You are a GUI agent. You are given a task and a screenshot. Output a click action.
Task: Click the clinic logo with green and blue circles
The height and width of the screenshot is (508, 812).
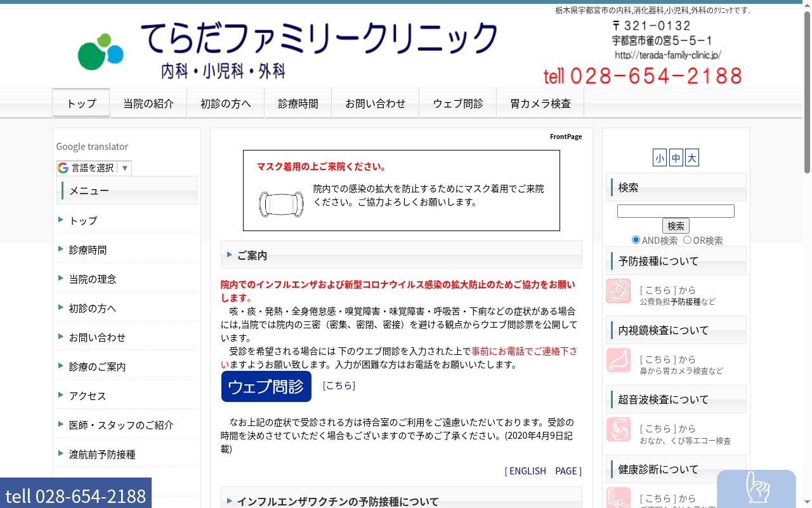(100, 51)
